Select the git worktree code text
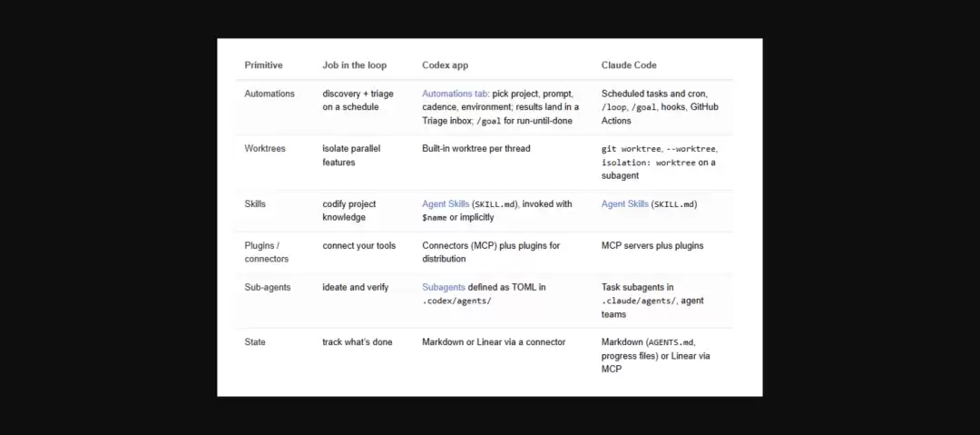 click(632, 149)
